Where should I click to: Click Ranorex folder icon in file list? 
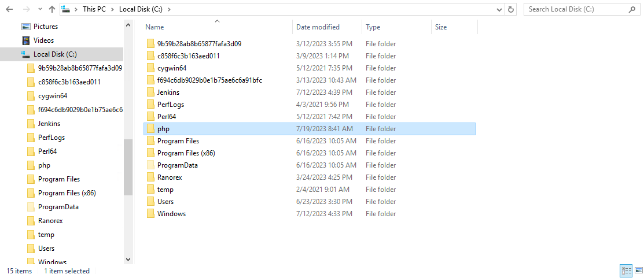click(x=150, y=177)
